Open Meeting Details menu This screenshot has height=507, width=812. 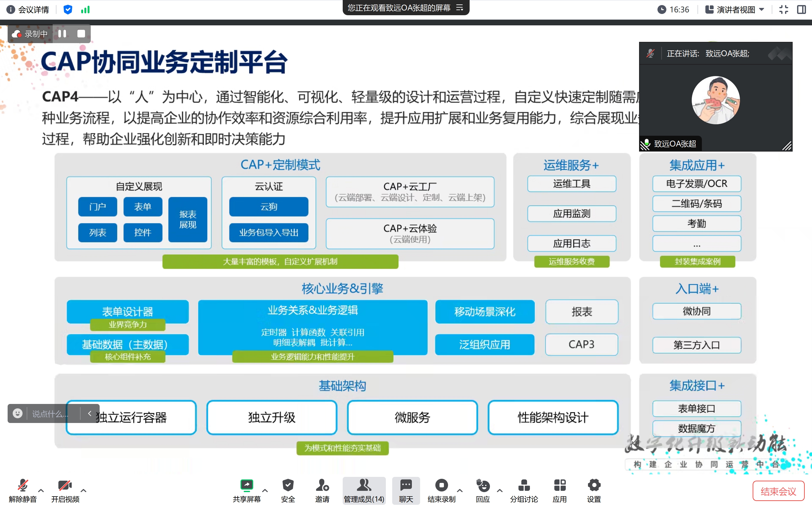[28, 10]
